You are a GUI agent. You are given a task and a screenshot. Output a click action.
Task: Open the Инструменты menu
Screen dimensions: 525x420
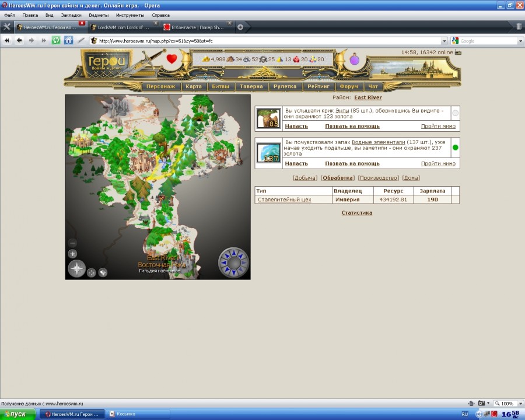click(x=130, y=15)
